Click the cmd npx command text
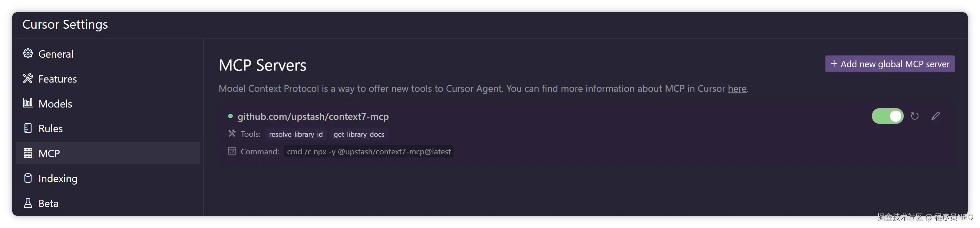 point(369,152)
